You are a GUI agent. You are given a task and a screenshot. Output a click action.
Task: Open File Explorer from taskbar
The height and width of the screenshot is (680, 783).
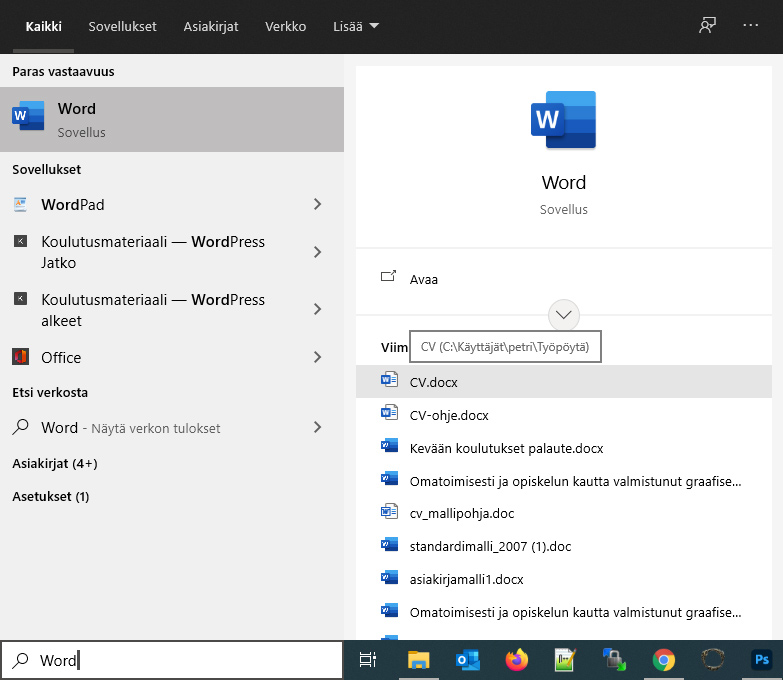418,660
